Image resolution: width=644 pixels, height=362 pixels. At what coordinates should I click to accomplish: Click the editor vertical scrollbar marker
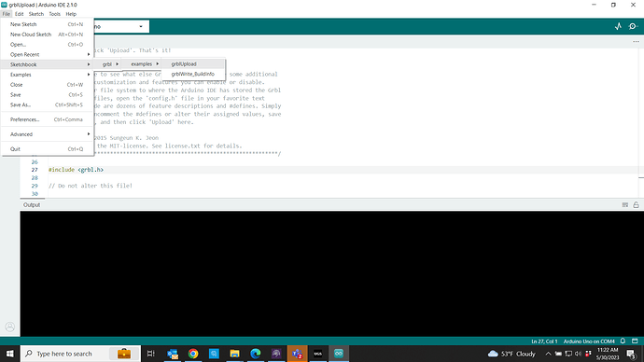[x=641, y=177]
